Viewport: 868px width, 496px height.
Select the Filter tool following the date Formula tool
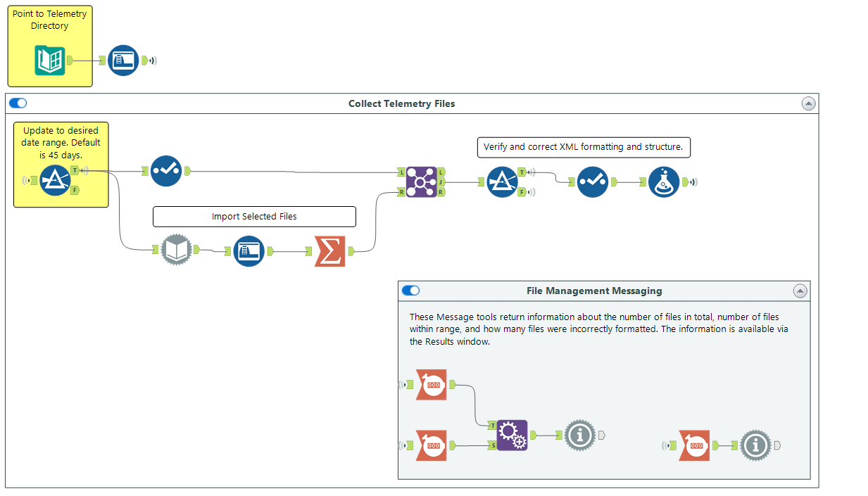click(165, 170)
